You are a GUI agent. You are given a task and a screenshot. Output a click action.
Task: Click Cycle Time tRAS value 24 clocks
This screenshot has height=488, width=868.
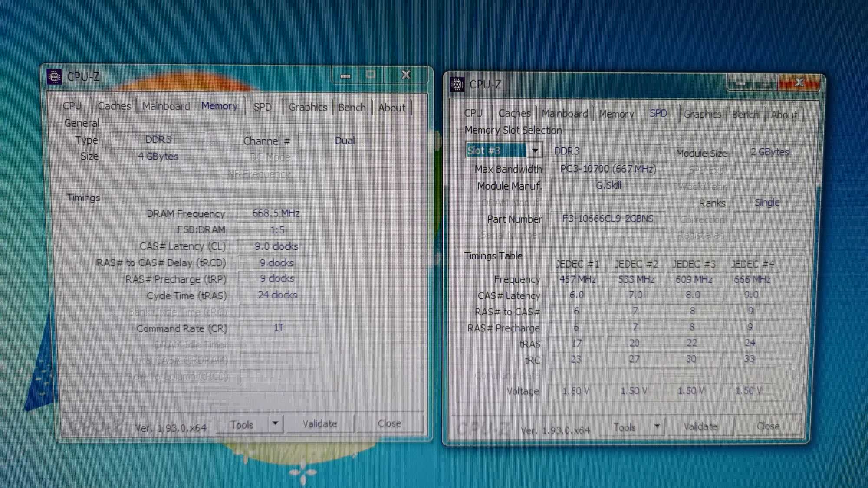coord(278,295)
